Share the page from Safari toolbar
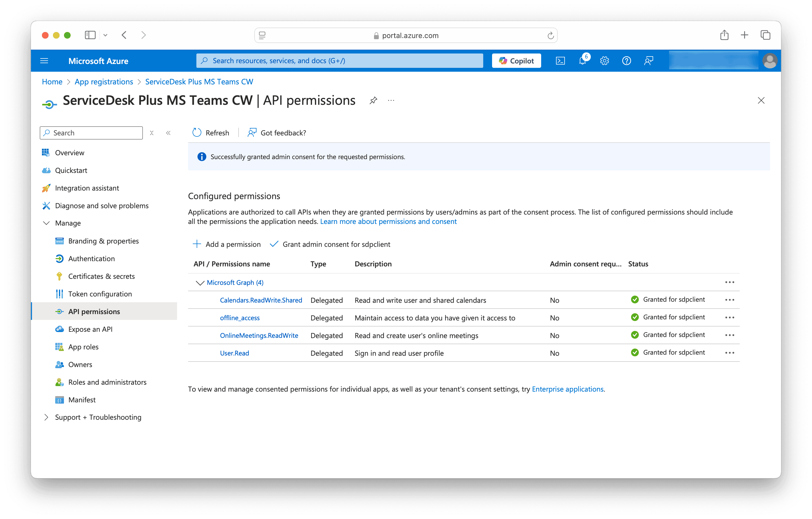The height and width of the screenshot is (519, 812). point(724,35)
